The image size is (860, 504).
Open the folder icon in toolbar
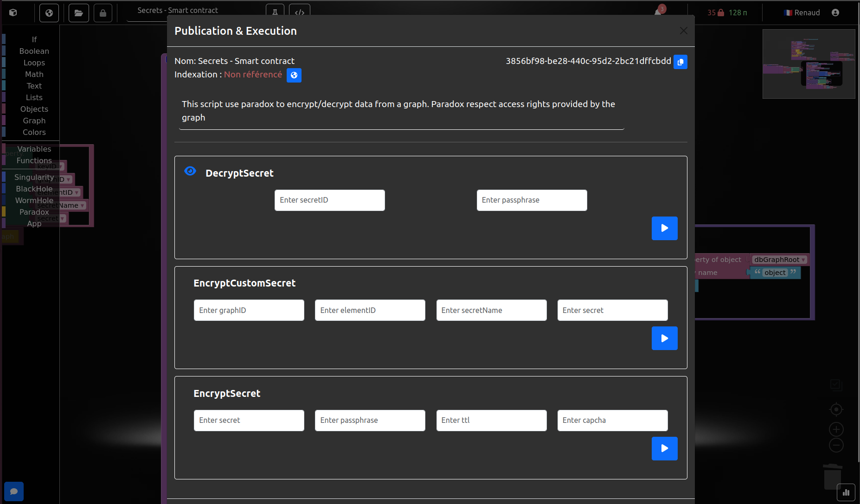click(79, 13)
